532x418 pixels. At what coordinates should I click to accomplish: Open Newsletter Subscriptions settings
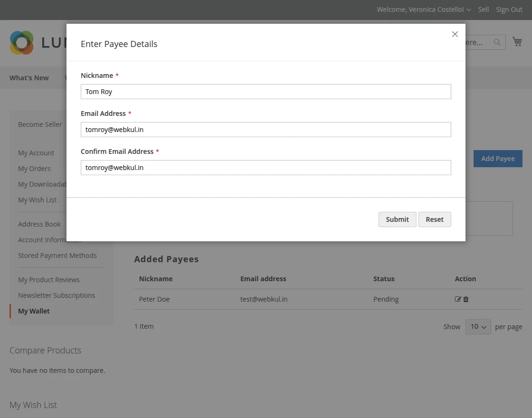pyautogui.click(x=57, y=295)
